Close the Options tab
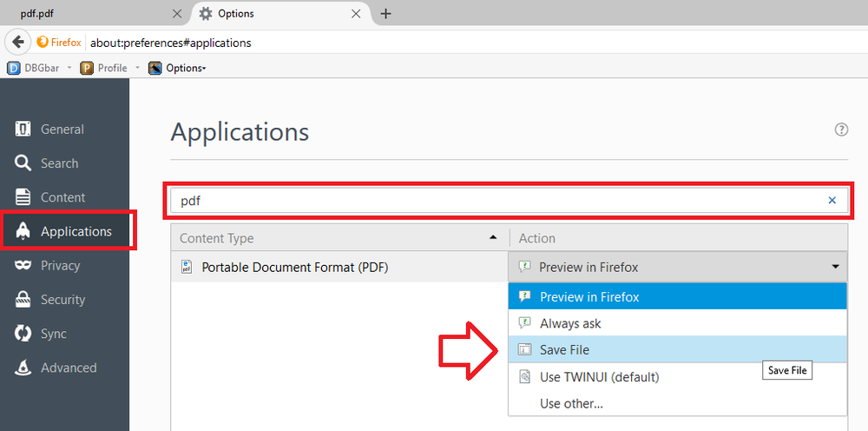868x431 pixels. coord(356,14)
